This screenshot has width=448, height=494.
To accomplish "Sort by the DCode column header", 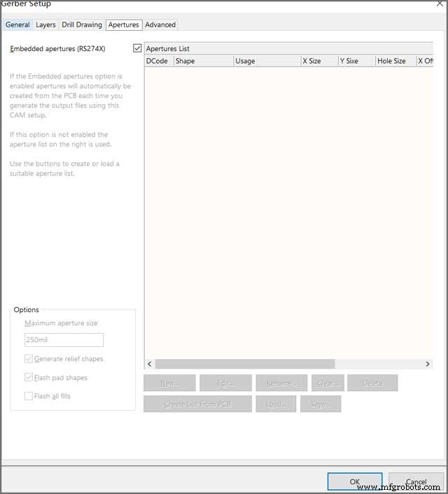I will tap(157, 61).
